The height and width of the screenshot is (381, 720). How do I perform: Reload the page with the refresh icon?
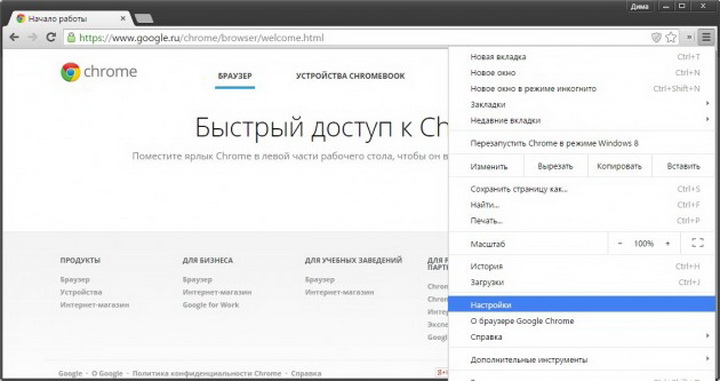[x=51, y=37]
